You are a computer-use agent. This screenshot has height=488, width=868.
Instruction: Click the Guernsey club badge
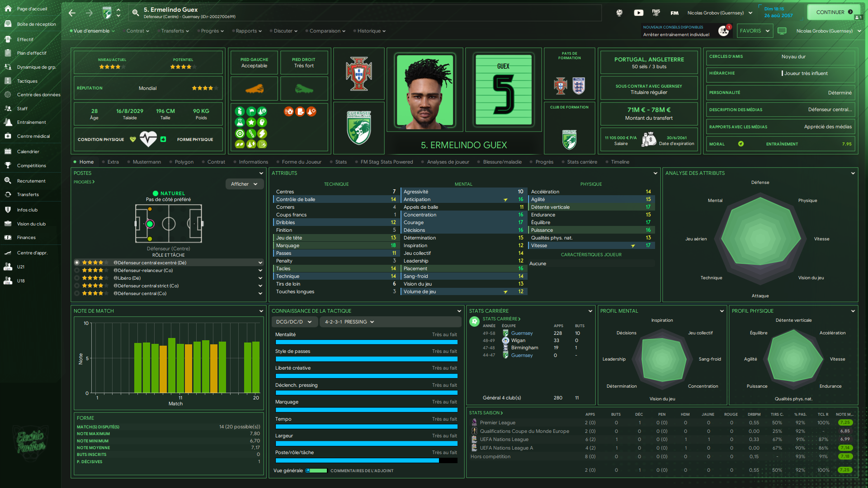point(359,128)
